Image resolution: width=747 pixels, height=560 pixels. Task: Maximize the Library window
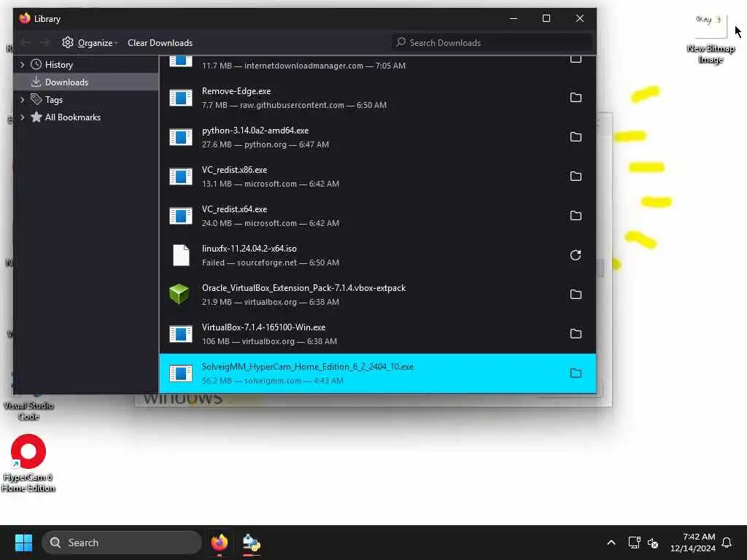coord(546,18)
